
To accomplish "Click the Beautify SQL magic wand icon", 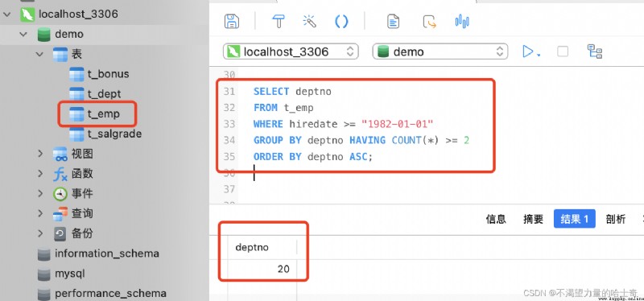I will (310, 21).
